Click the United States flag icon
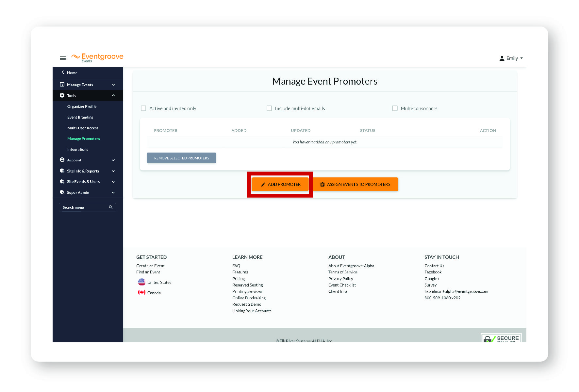 (x=142, y=282)
